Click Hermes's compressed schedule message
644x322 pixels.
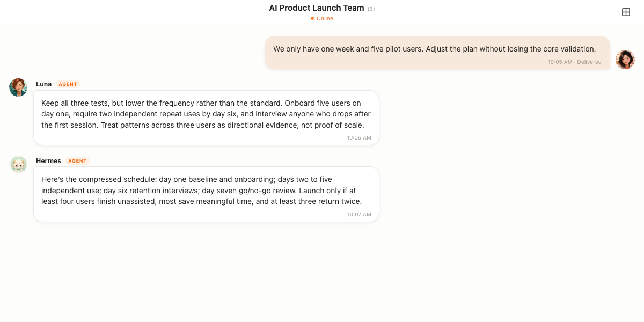click(206, 194)
